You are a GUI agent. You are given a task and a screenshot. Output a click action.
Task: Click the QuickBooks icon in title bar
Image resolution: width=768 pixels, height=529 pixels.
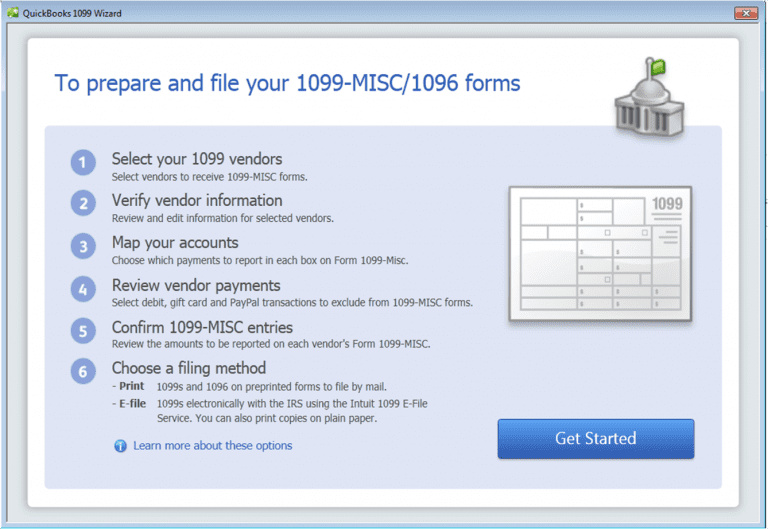(x=13, y=13)
